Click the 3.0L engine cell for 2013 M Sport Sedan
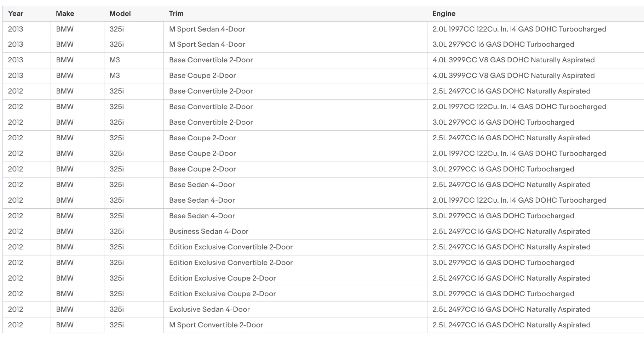Viewport: 644px width, 338px height. point(536,45)
